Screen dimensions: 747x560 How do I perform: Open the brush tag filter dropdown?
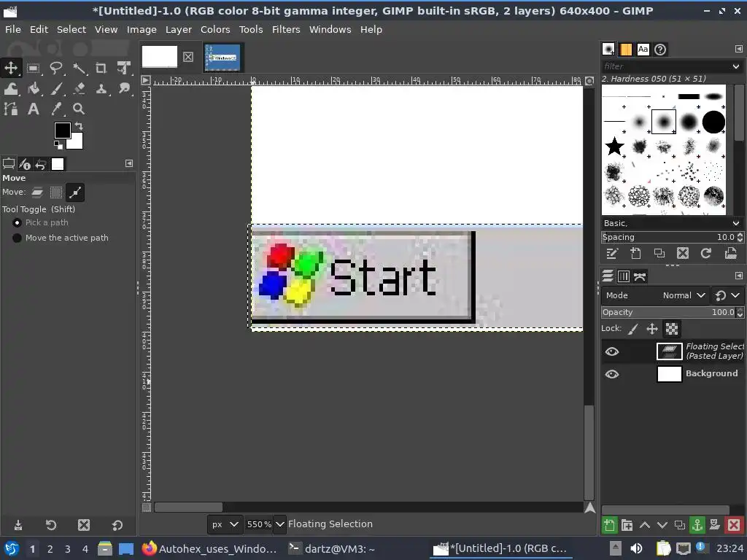735,66
